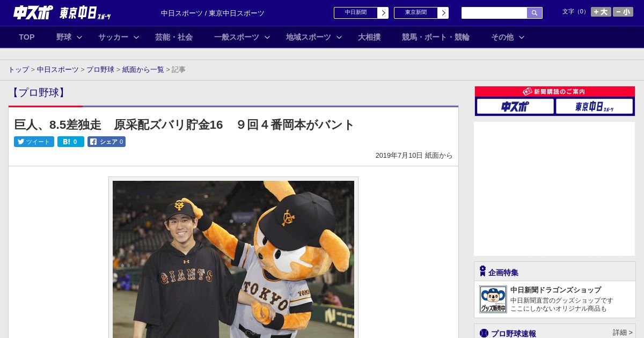Expand the chevron next to その他

point(522,37)
